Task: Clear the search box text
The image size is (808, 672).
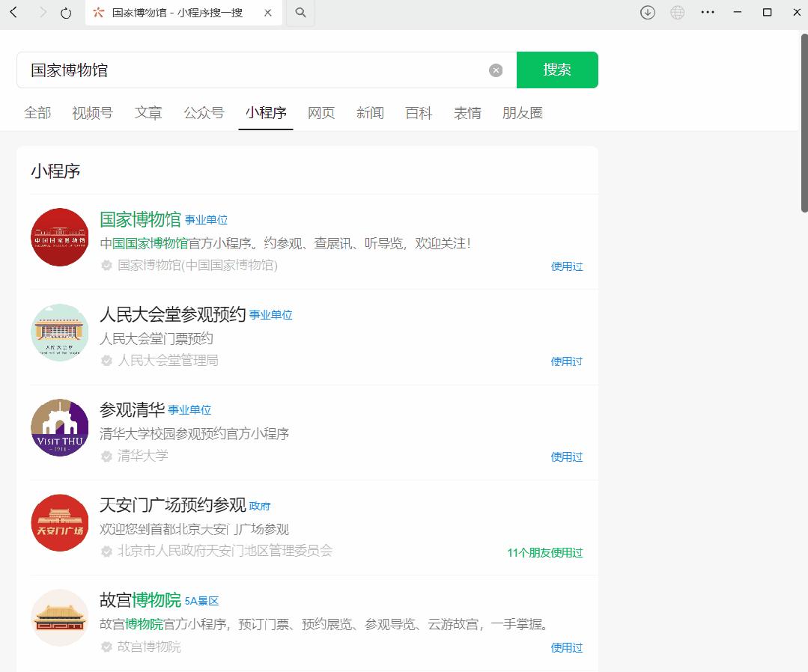Action: (x=496, y=70)
